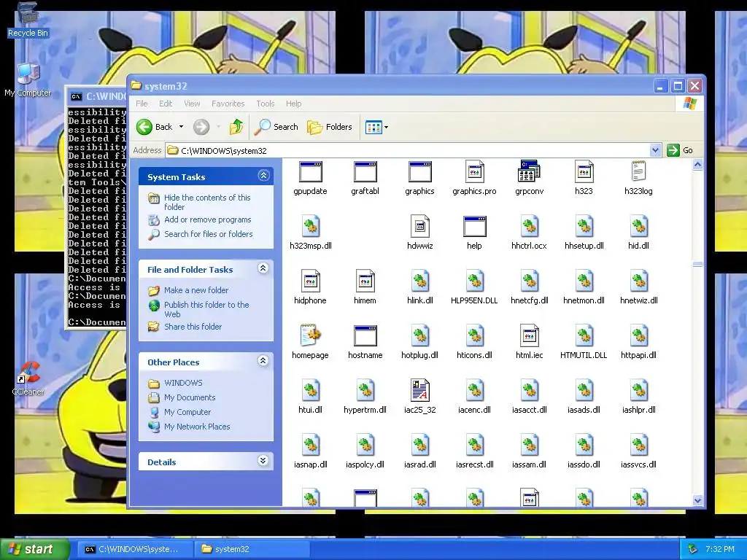
Task: Select the hnetwiz.dll file icon
Action: [638, 281]
